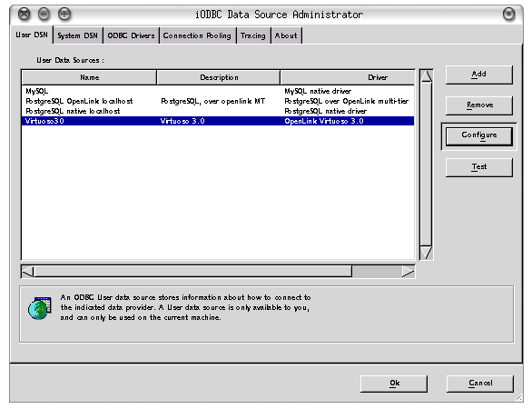532x409 pixels.
Task: Click vertical scrollbar down arrow
Action: click(426, 253)
